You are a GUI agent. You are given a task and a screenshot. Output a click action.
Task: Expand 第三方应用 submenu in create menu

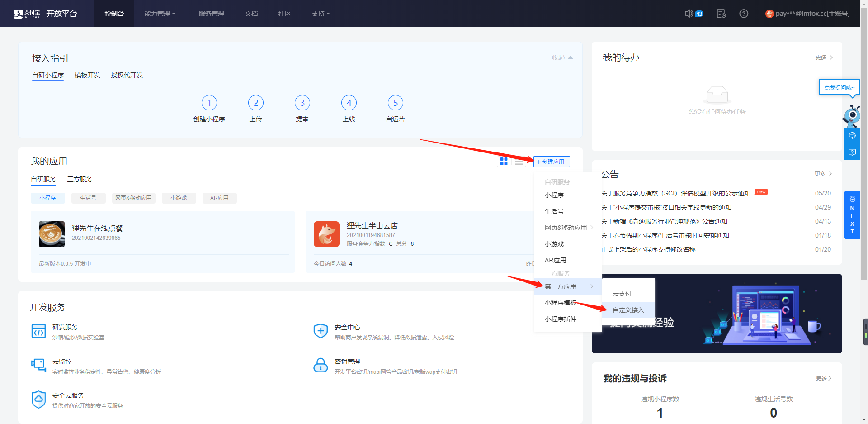pyautogui.click(x=568, y=286)
